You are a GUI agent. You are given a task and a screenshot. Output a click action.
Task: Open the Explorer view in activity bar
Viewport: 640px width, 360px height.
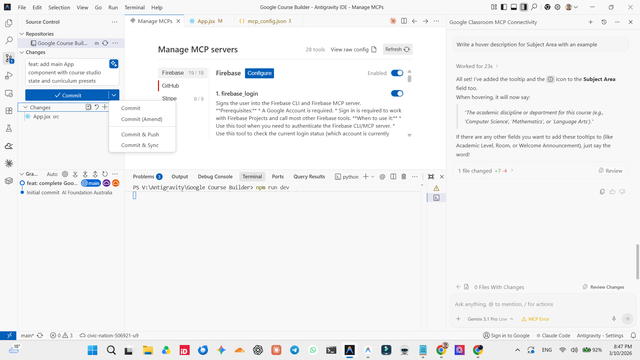(9, 23)
